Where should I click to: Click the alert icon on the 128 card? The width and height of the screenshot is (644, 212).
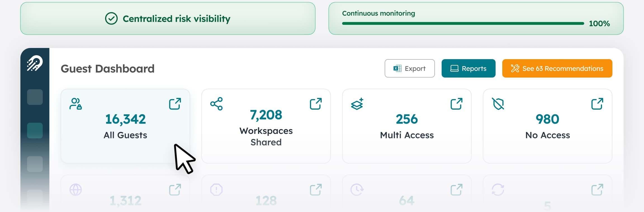coord(216,190)
